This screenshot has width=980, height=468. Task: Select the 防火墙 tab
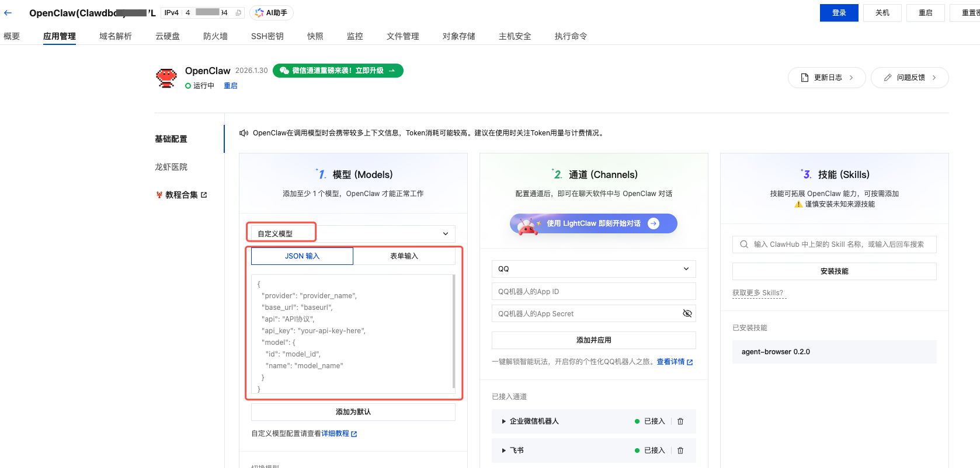point(216,36)
